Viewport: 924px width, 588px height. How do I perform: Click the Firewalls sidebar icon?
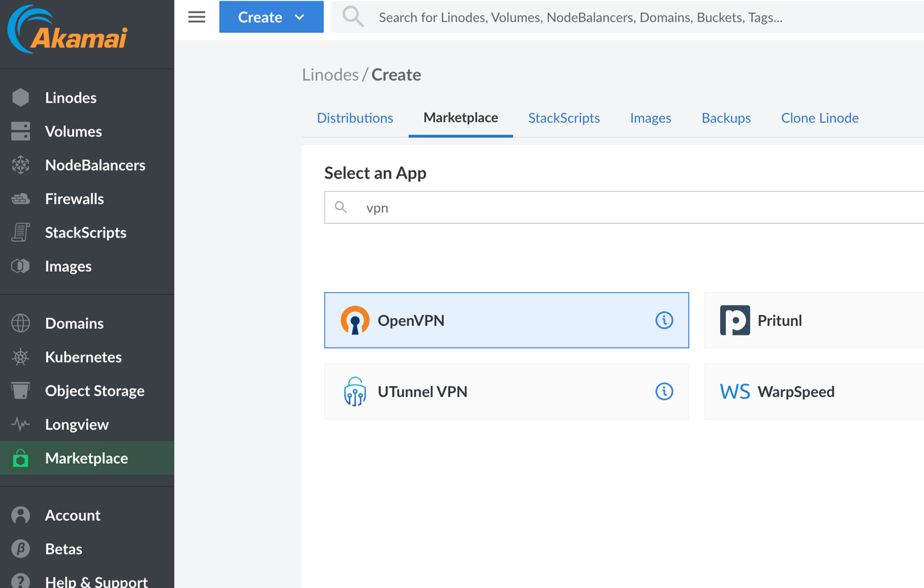[20, 198]
